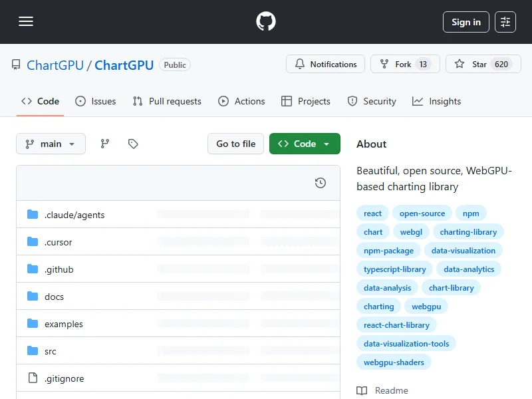This screenshot has height=399, width=532.
Task: Select the webgpu topic tag
Action: [426, 307]
